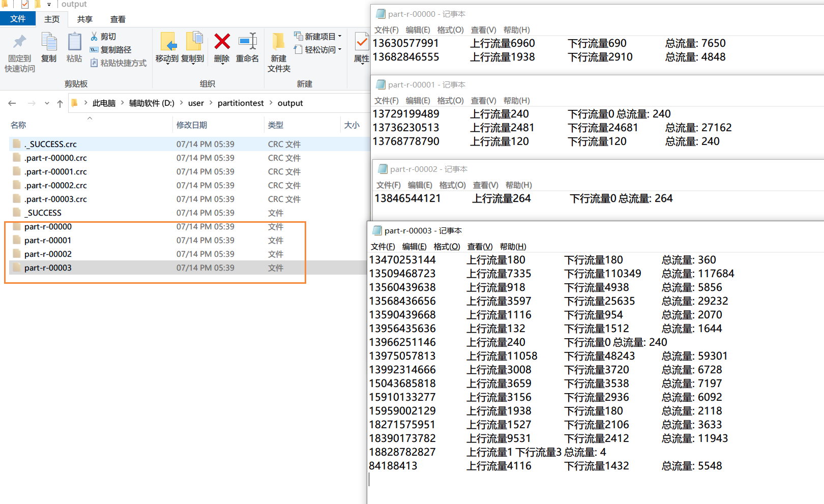The height and width of the screenshot is (504, 824).
Task: Click the part-r-00003 notepad title icon
Action: (x=377, y=230)
